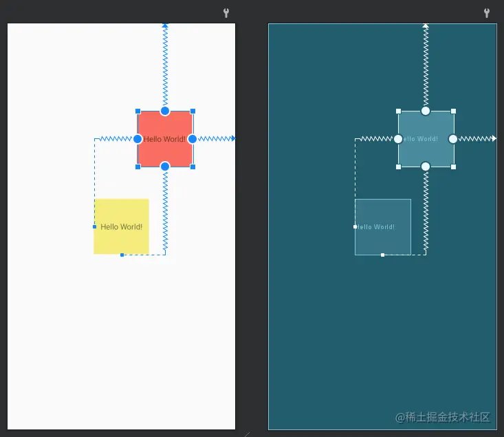This screenshot has width=504, height=437.
Task: Click the blueprint left constraint anchor of upper view
Action: (398, 139)
